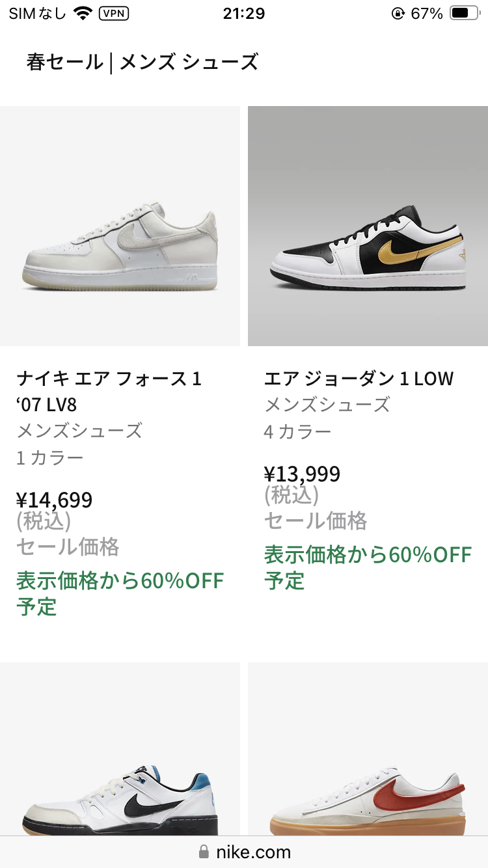This screenshot has width=488, height=868.
Task: Tap the VPN indicator badge
Action: pos(114,13)
